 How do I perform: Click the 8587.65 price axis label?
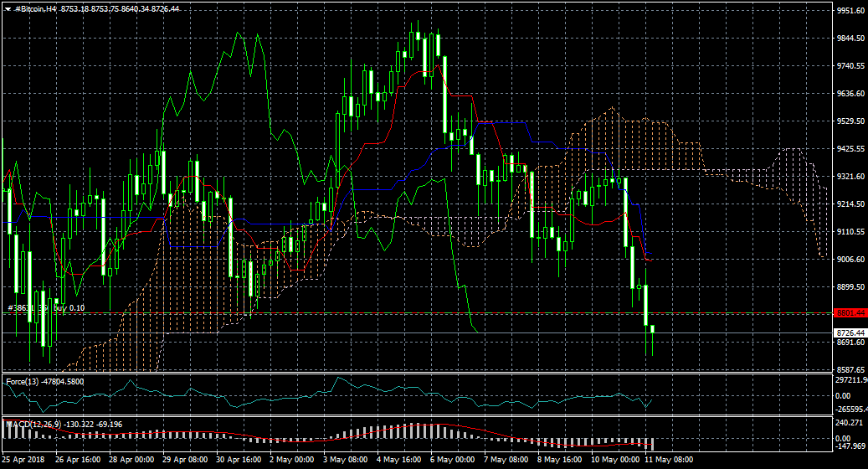pos(850,369)
